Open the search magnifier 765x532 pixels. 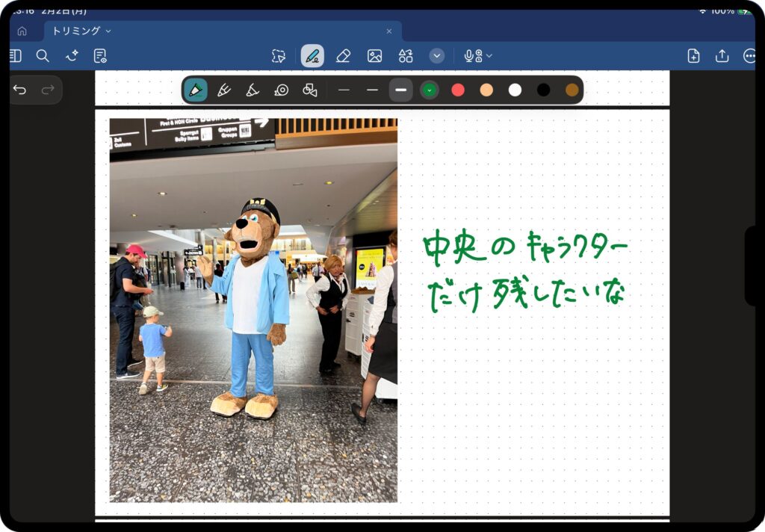click(x=43, y=56)
